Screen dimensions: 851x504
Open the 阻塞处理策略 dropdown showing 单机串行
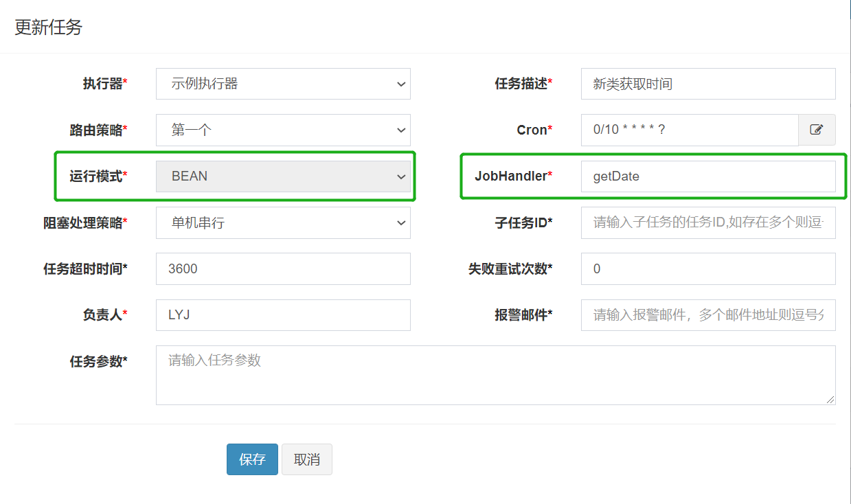tap(283, 222)
